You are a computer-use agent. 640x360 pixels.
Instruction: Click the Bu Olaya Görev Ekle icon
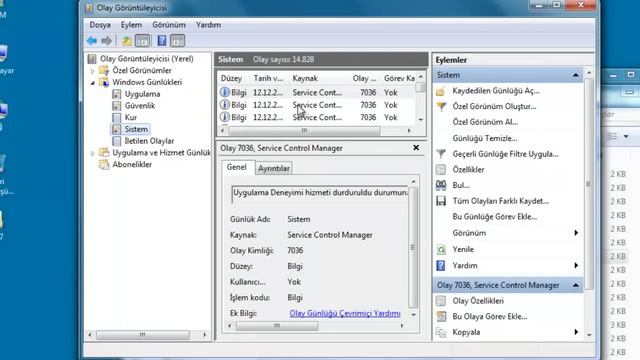(x=441, y=316)
